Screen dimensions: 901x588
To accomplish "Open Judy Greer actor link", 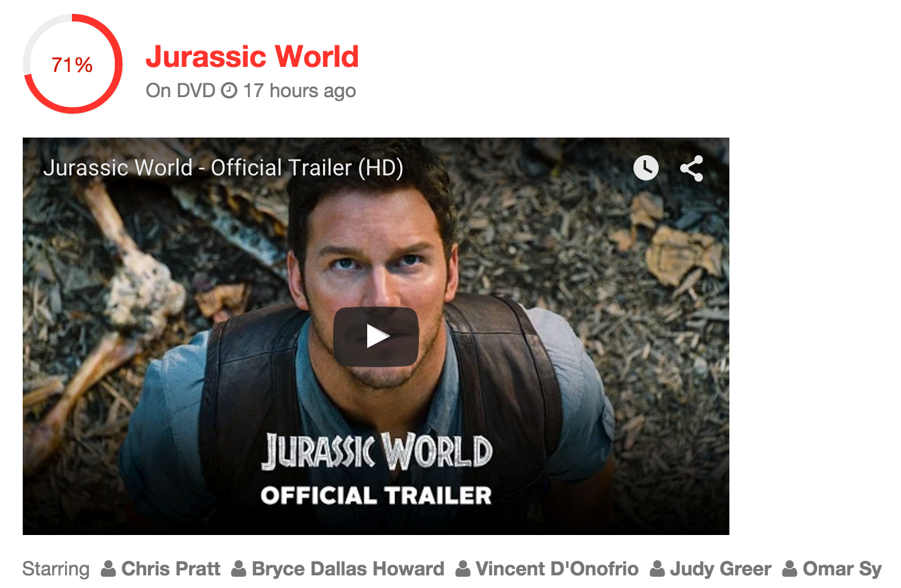I will (721, 568).
